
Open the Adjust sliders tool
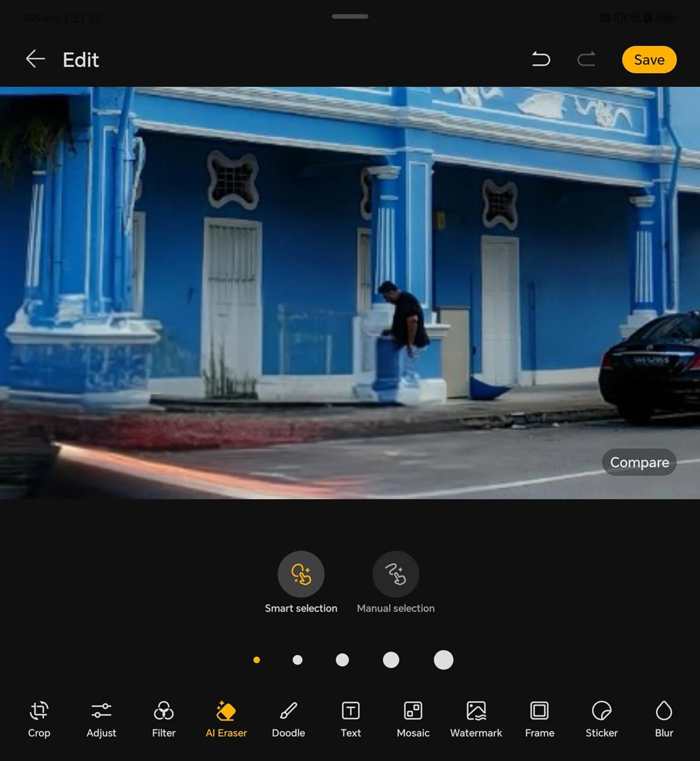coord(101,718)
